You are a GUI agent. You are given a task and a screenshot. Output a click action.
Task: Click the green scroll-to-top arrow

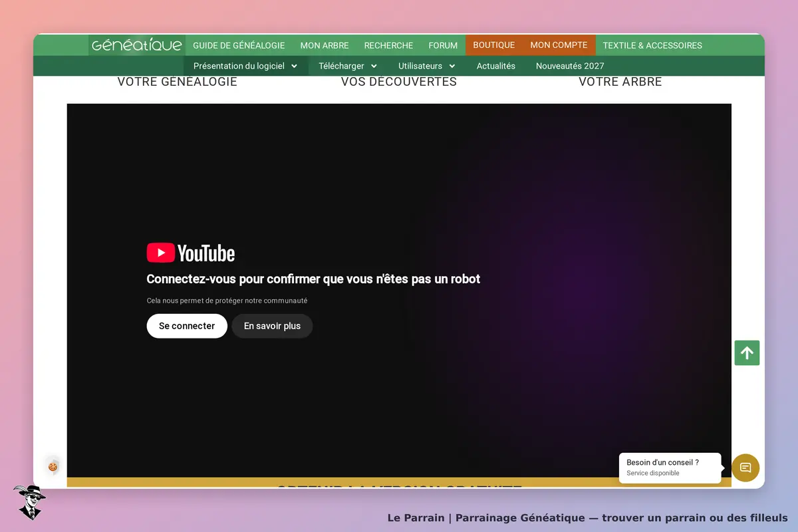[747, 353]
